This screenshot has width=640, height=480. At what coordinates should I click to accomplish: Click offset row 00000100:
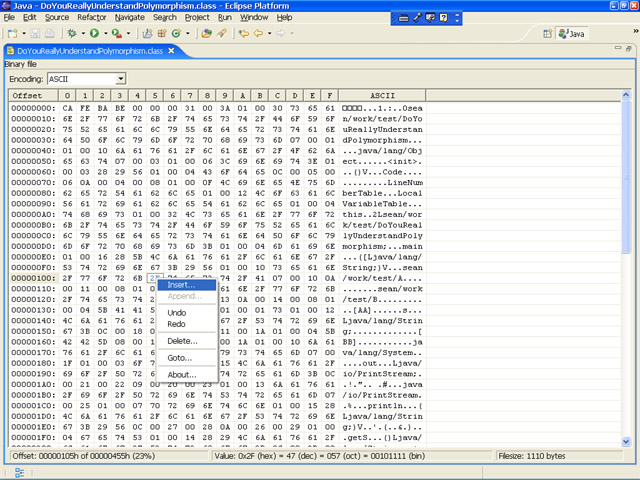33,278
